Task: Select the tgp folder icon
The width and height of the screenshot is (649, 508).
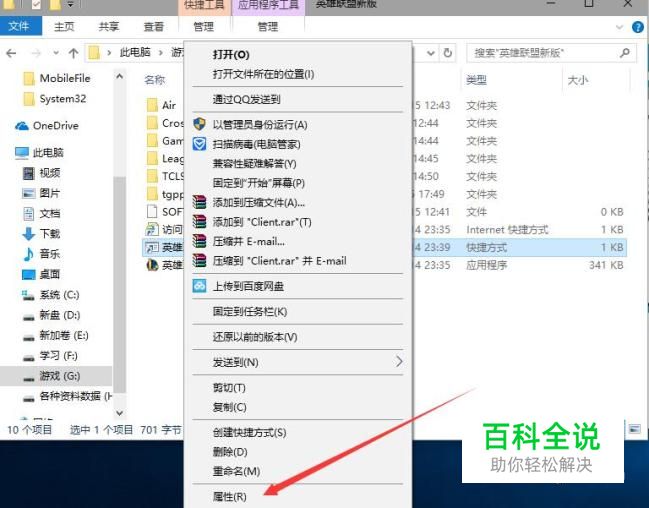Action: coord(152,194)
